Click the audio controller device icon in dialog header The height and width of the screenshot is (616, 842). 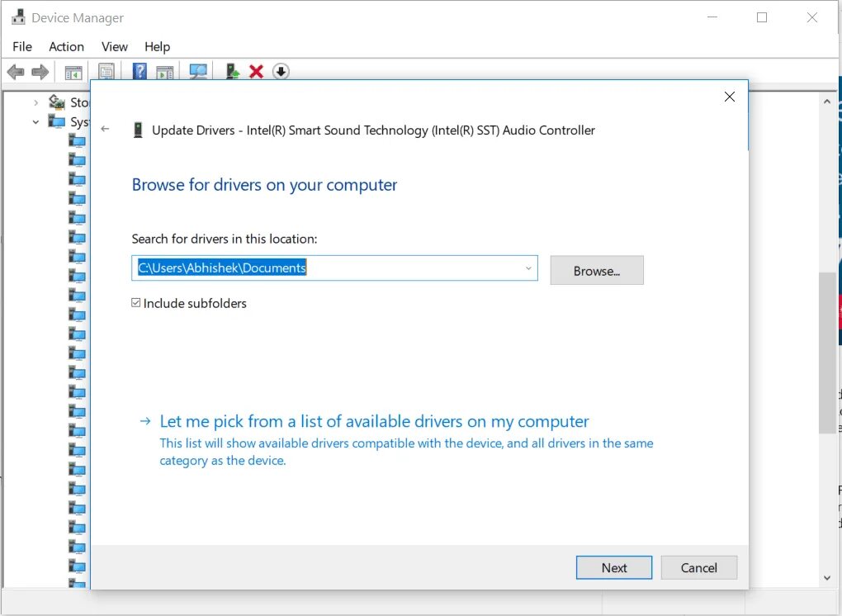tap(138, 130)
